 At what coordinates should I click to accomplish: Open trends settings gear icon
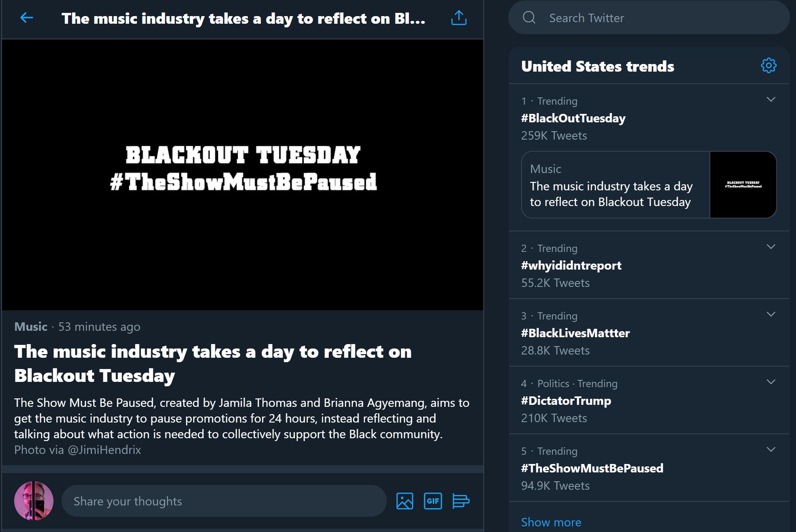coord(768,66)
